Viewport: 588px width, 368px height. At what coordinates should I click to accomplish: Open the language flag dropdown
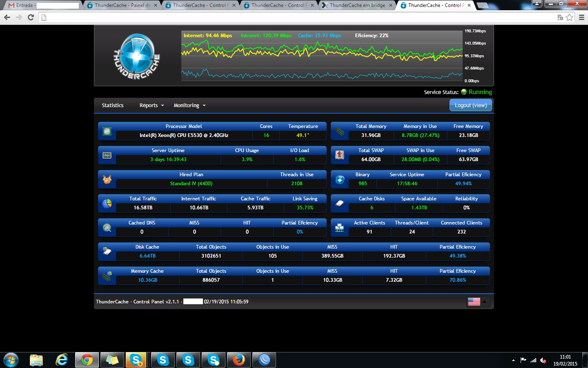point(479,302)
